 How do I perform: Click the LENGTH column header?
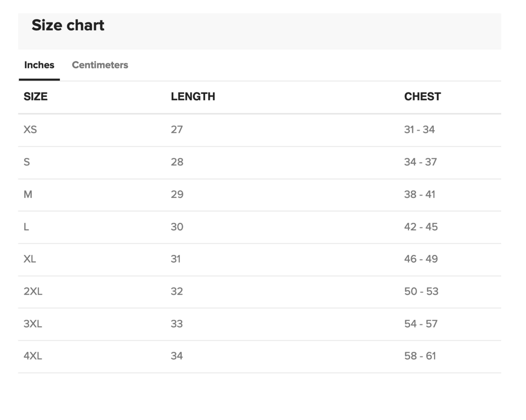point(193,96)
